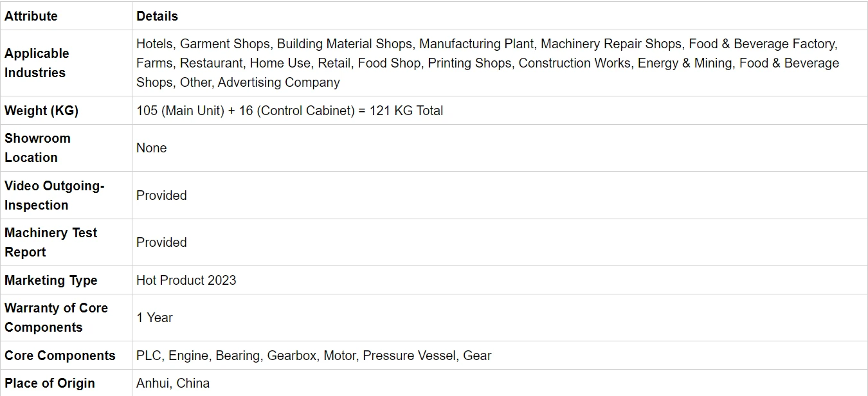The image size is (868, 396).
Task: Click Provided in the Video Outgoing-Inspection row
Action: point(161,195)
